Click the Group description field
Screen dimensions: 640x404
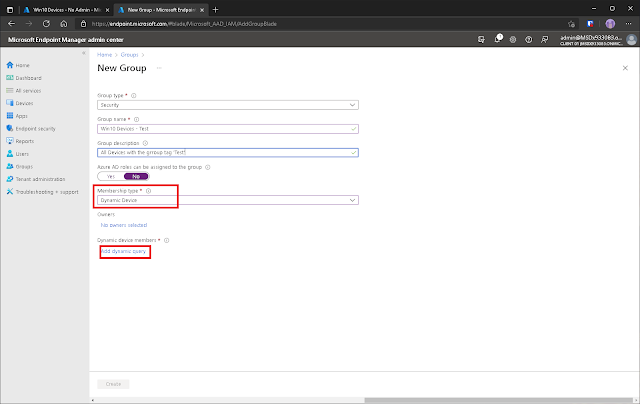tap(228, 153)
